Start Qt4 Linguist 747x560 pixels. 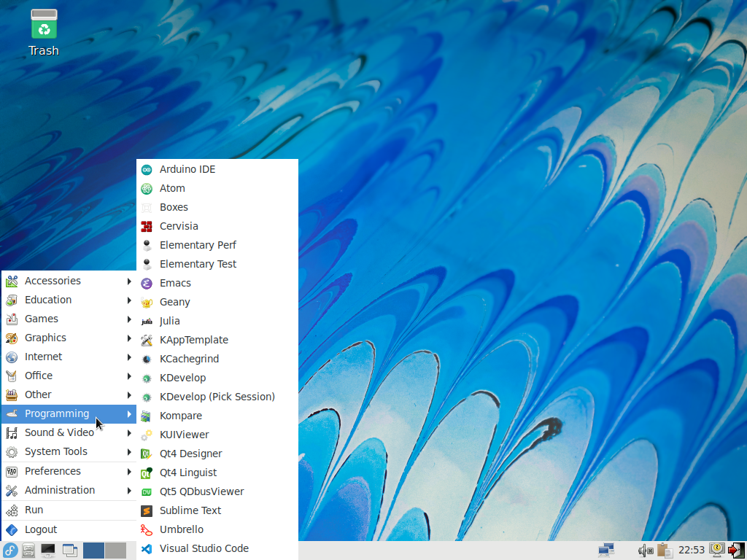tap(217, 472)
